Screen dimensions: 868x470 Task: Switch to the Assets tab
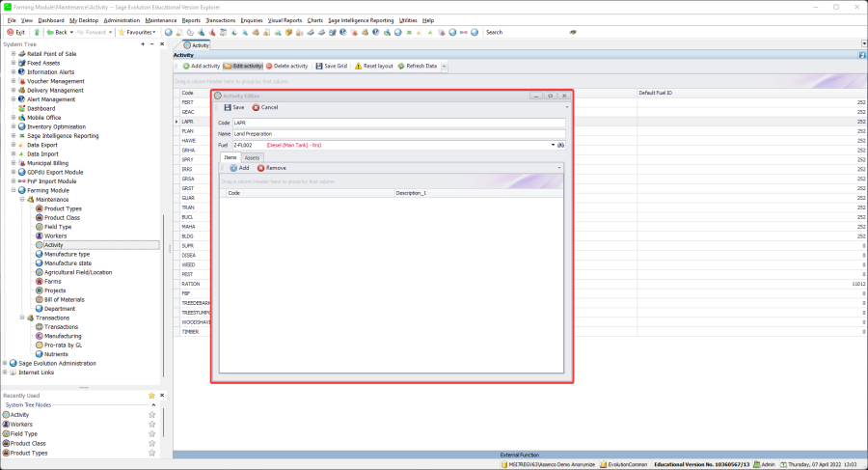pos(252,157)
